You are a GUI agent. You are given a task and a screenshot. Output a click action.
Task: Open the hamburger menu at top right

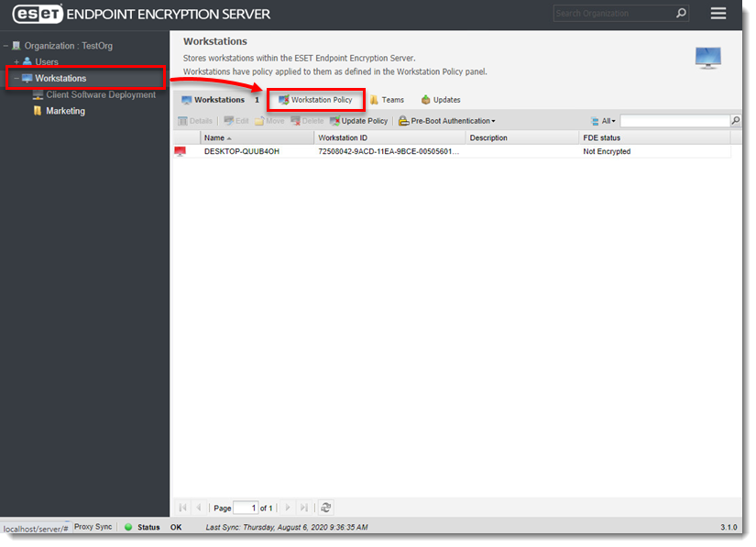(718, 13)
